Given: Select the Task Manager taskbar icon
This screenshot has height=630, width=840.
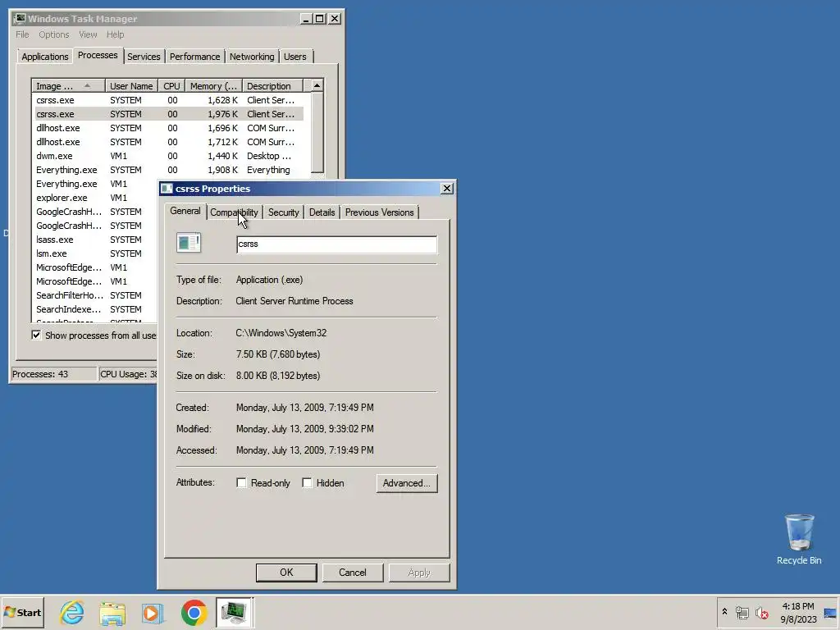Looking at the screenshot, I should click(x=235, y=612).
